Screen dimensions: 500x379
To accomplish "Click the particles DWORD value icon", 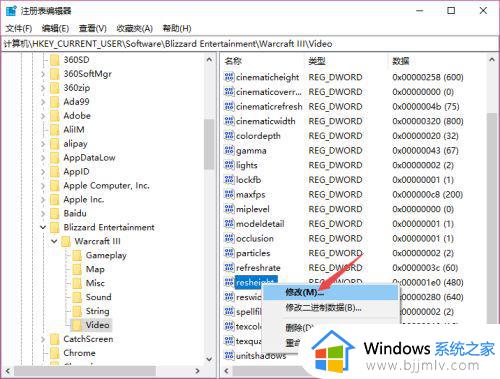I will coord(229,253).
